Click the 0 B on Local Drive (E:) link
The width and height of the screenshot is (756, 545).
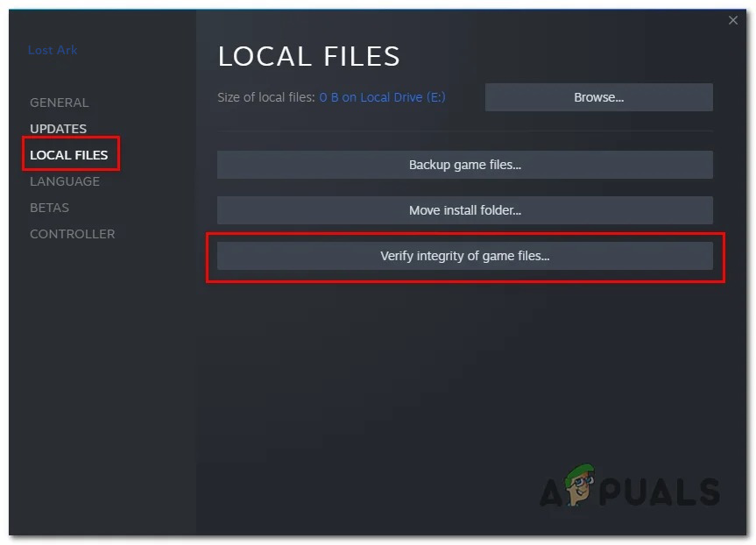tap(382, 97)
